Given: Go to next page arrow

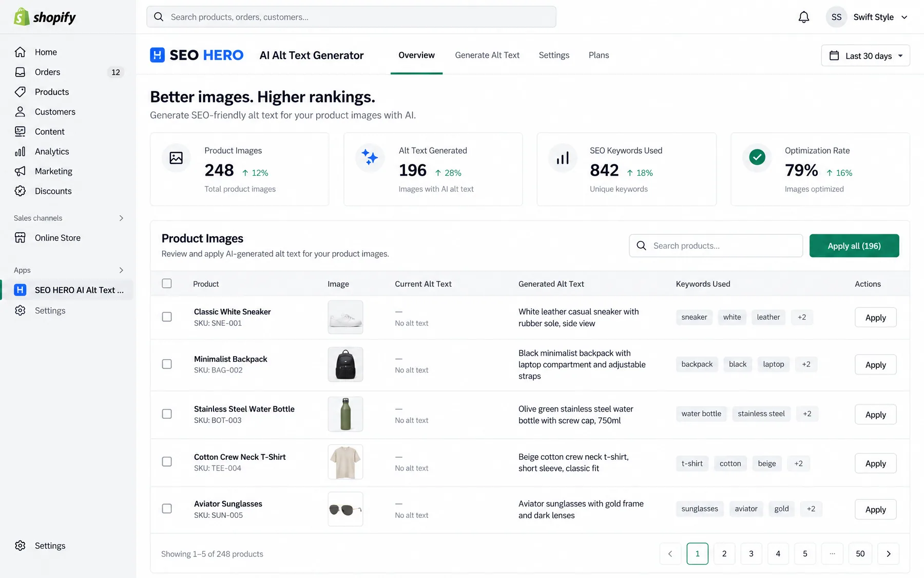Looking at the screenshot, I should (889, 554).
